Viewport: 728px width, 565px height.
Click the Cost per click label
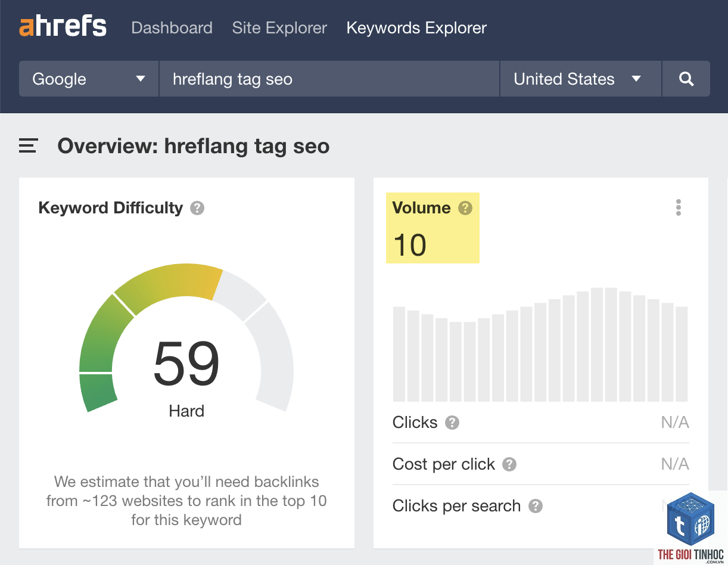pyautogui.click(x=444, y=464)
